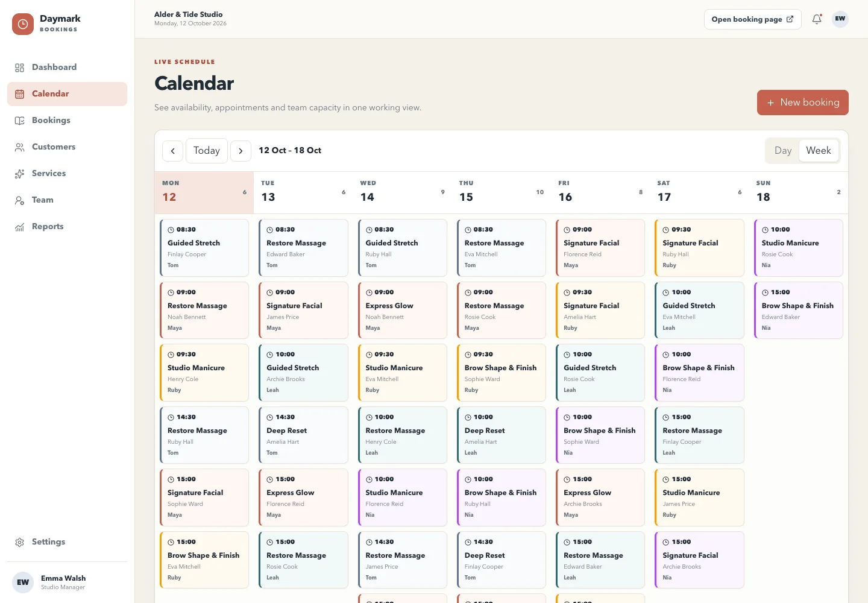The width and height of the screenshot is (868, 603).
Task: Click clock icon on Sunday 15:00 Brow Shape
Action: [765, 292]
